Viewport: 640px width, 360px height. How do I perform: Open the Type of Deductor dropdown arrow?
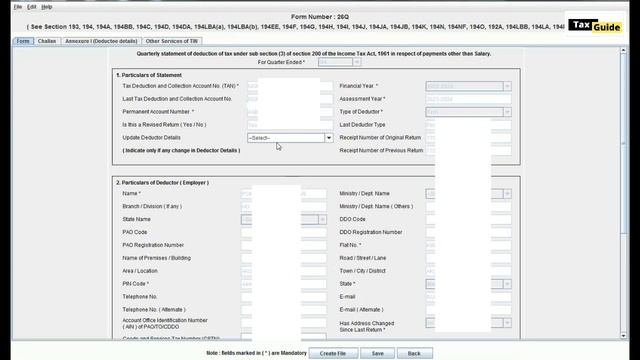pyautogui.click(x=507, y=112)
